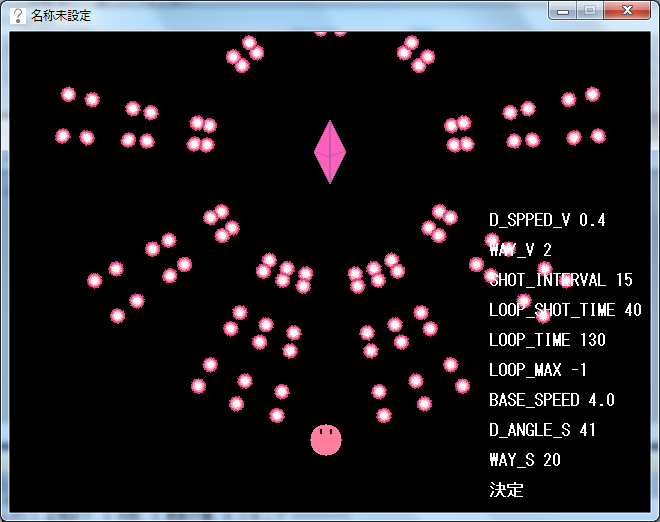Maximize the game window

pyautogui.click(x=590, y=10)
